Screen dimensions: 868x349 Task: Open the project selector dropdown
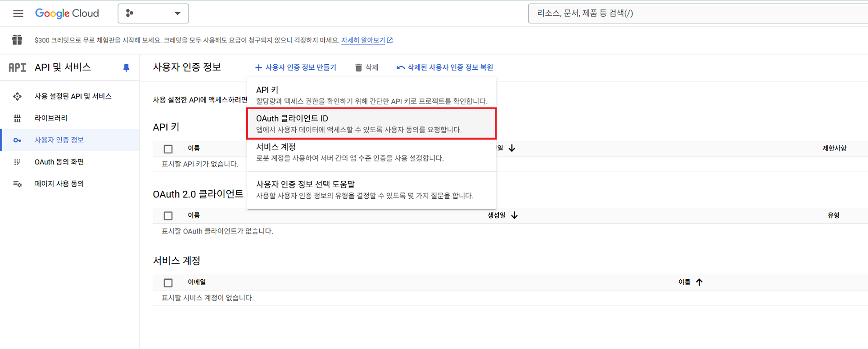point(153,13)
